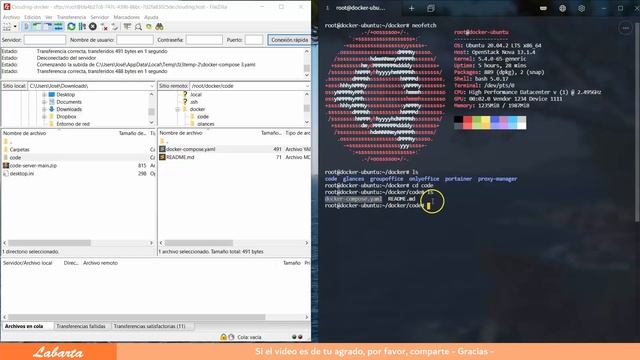Switch to Transferencias fallidas tab
The height and width of the screenshot is (360, 640).
tap(81, 327)
